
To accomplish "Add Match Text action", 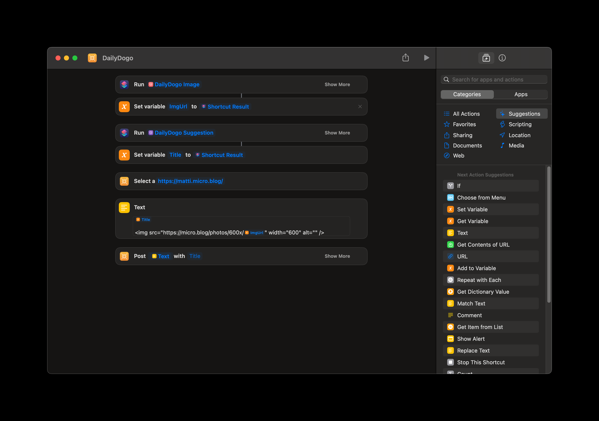I will (491, 304).
